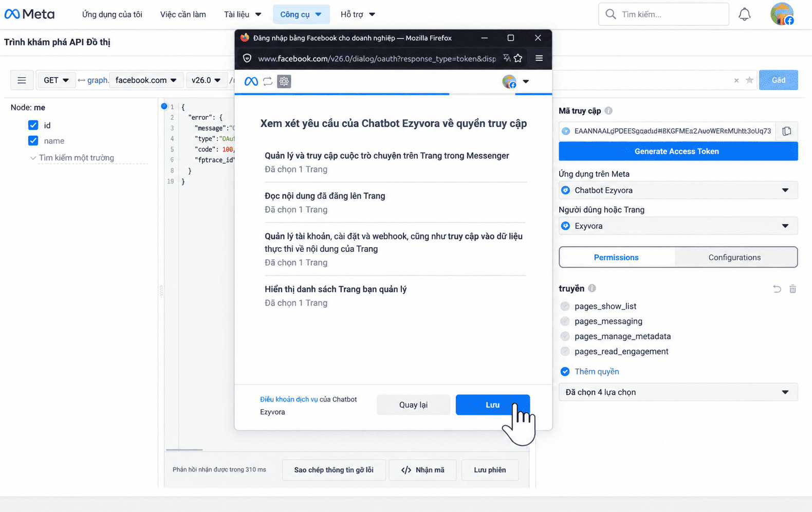Click the blue Lưu button

click(x=492, y=405)
